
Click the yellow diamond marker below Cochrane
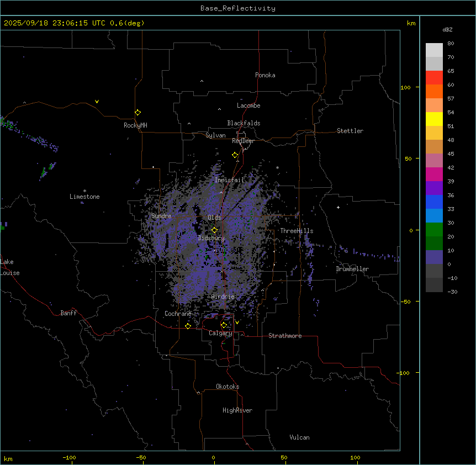click(x=188, y=326)
